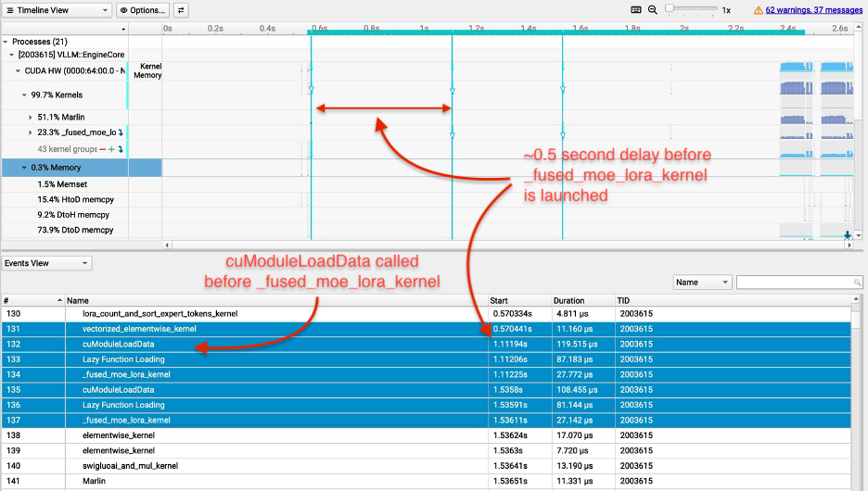Open the Events View dropdown
The image size is (868, 491).
(x=46, y=263)
